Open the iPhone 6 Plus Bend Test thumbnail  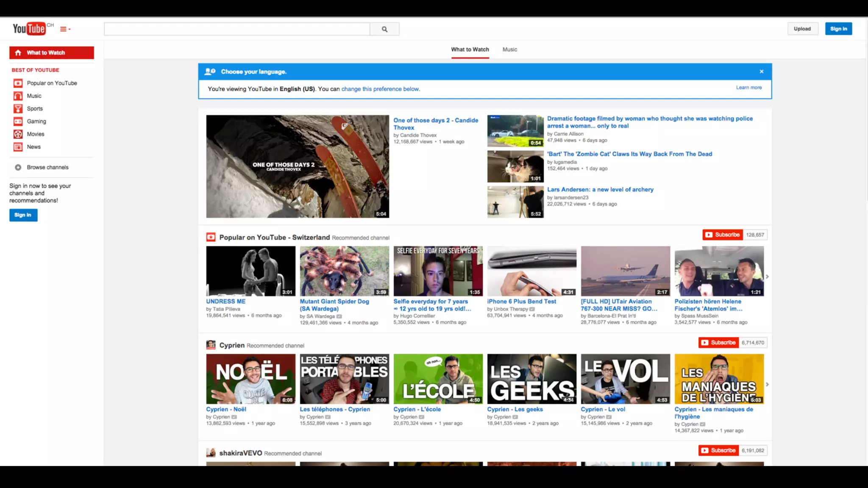[531, 271]
